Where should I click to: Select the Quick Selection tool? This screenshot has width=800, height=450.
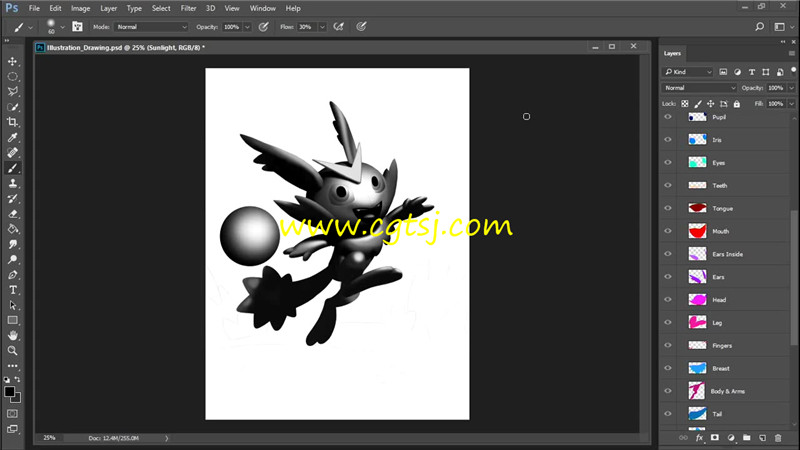[12, 107]
